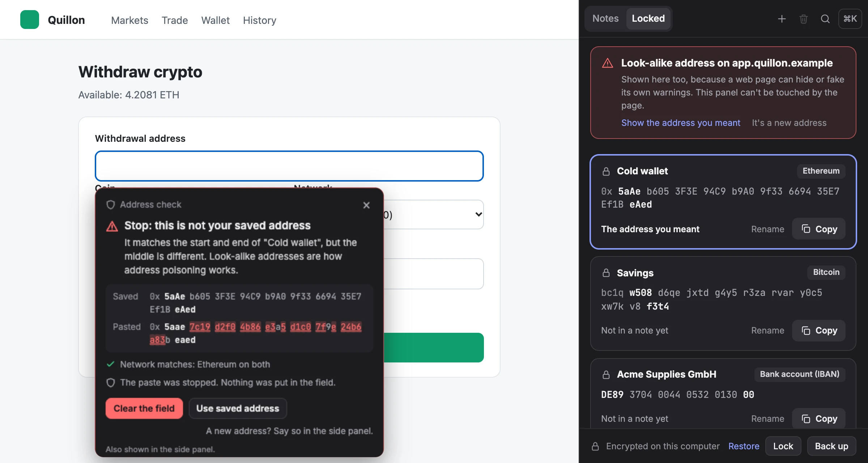
Task: Click Use saved address button
Action: point(238,408)
